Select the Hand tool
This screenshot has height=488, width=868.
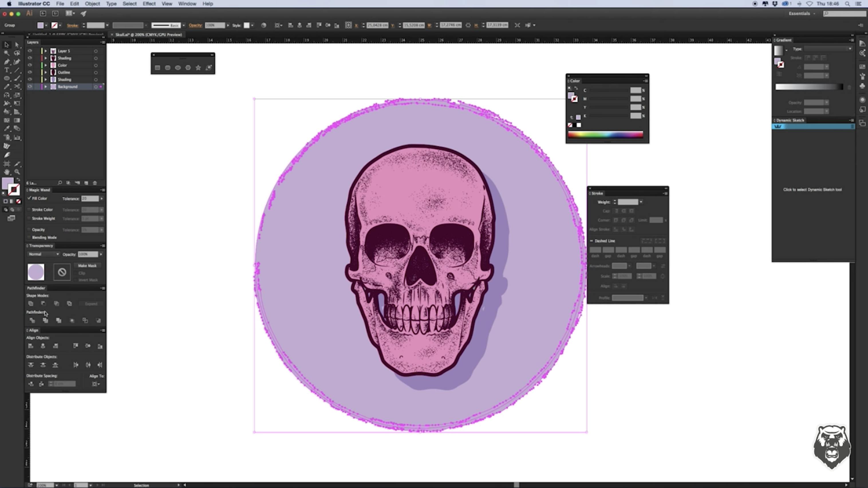[x=6, y=172]
